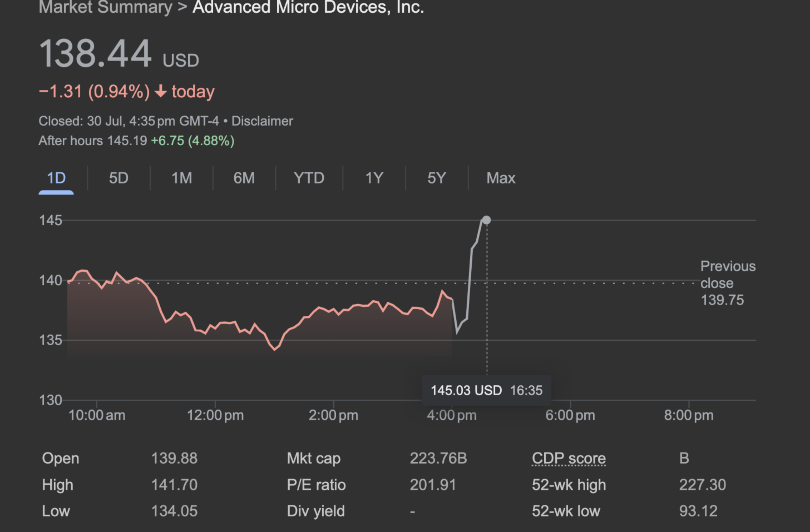
Task: Click the 145 y-axis label
Action: pyautogui.click(x=50, y=220)
